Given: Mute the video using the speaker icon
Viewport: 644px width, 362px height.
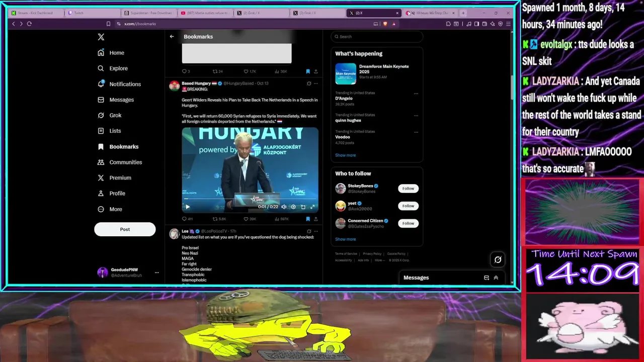Looking at the screenshot, I should point(284,207).
